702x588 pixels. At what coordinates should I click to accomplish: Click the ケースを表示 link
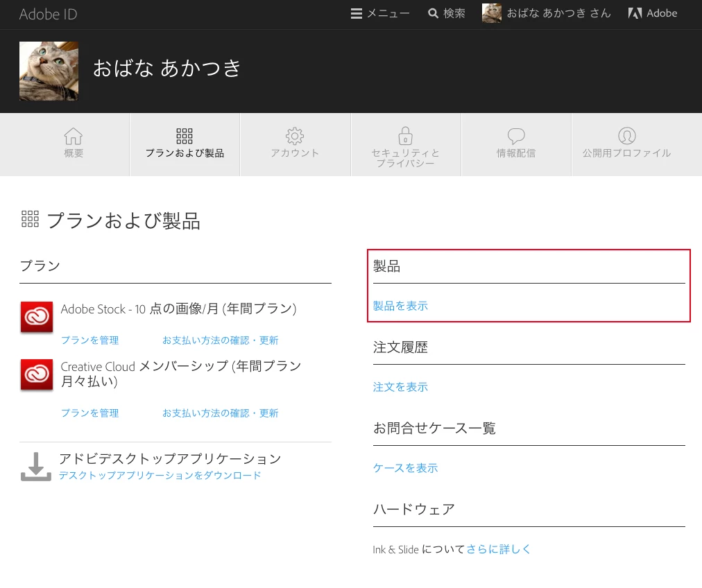(x=405, y=468)
